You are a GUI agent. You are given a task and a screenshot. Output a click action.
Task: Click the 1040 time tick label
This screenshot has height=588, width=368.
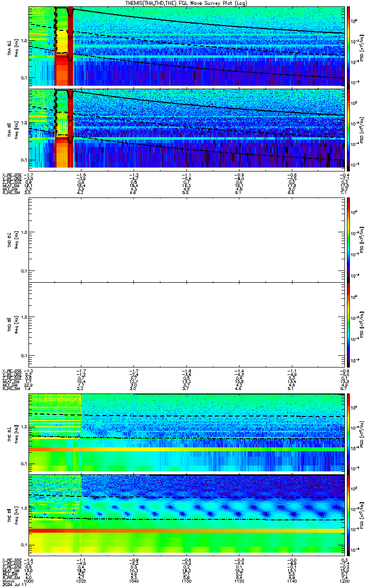[x=133, y=581]
